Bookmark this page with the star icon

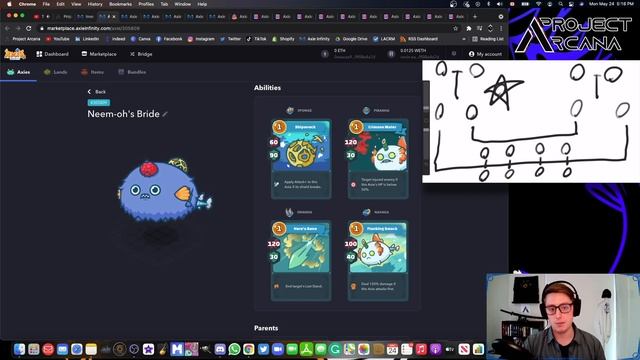point(456,28)
